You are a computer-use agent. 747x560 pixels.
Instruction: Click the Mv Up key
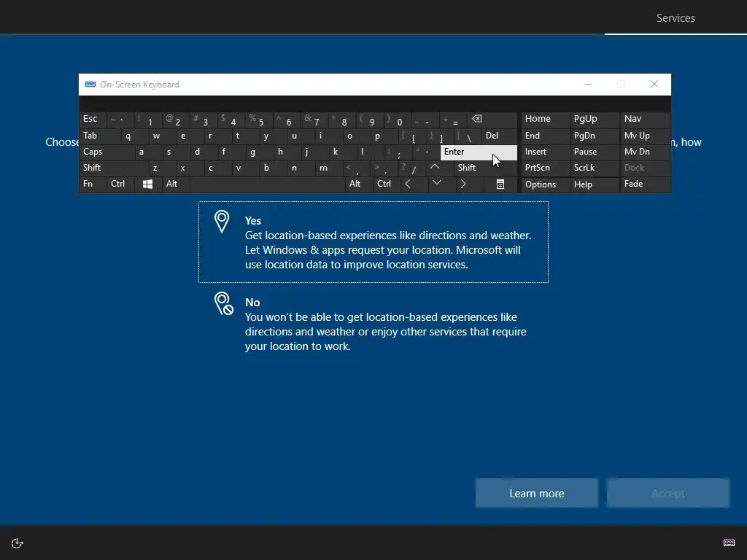pyautogui.click(x=645, y=136)
